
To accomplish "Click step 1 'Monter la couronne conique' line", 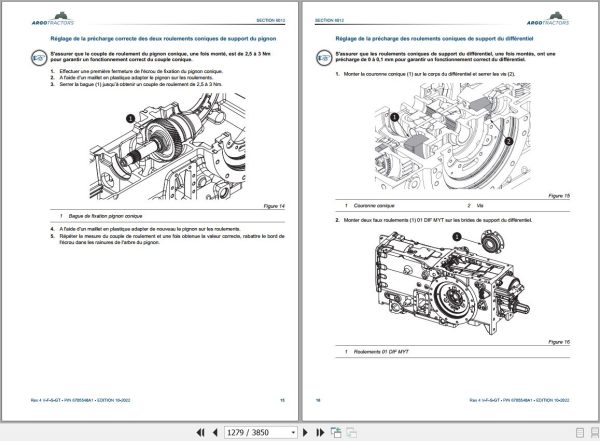I will 425,74.
